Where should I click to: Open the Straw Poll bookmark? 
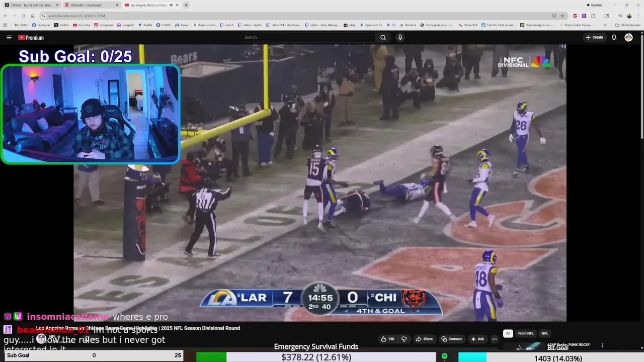pos(467,25)
